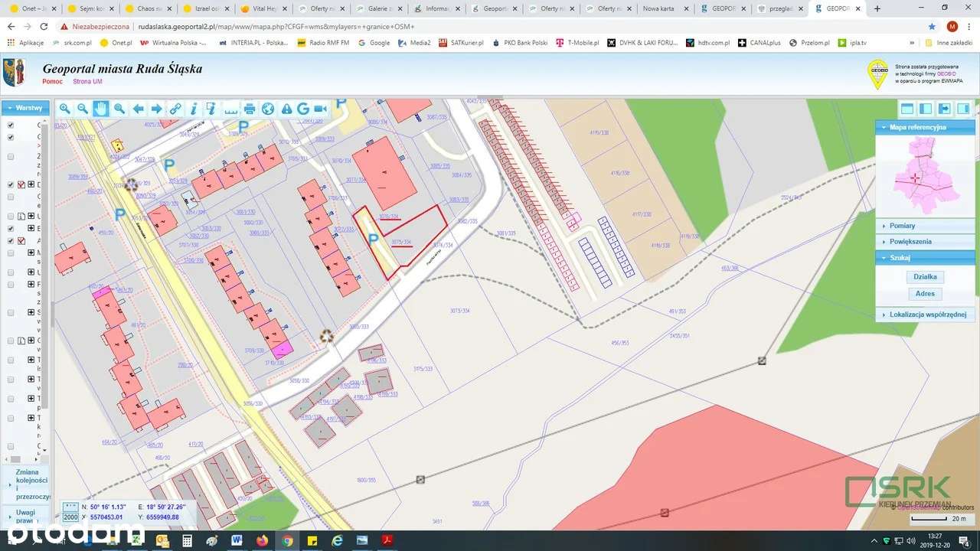Click the reference map thumbnail of the city
Screen dimensions: 980x551
coord(926,175)
